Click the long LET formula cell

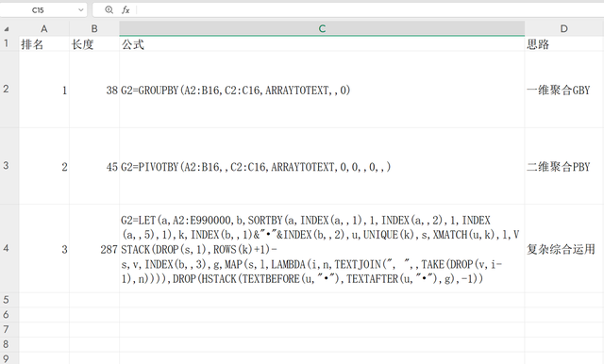[x=322, y=249]
